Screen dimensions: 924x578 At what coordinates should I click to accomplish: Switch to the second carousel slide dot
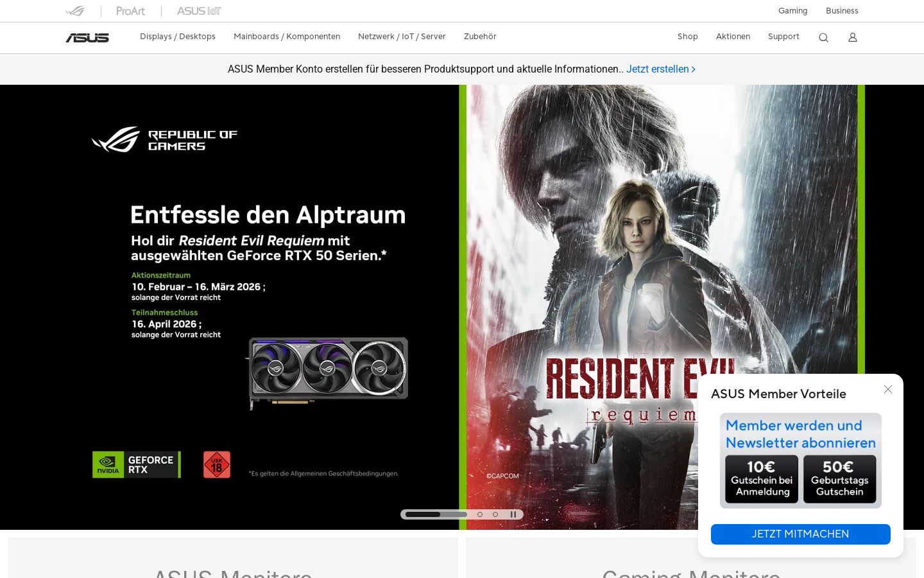(480, 514)
